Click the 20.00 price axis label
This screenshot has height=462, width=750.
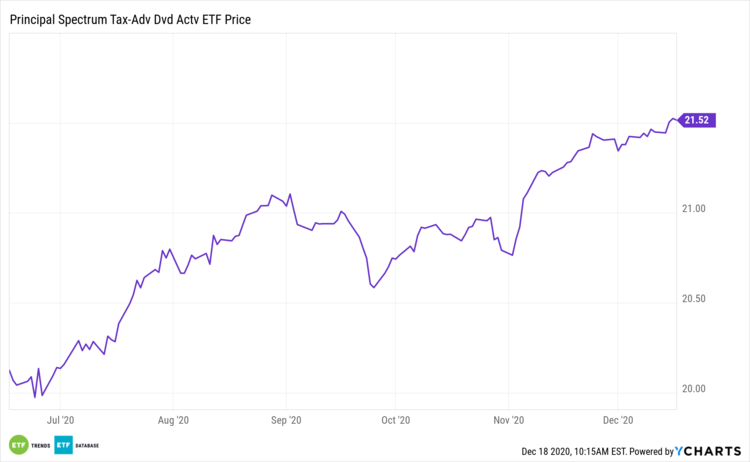tap(693, 389)
